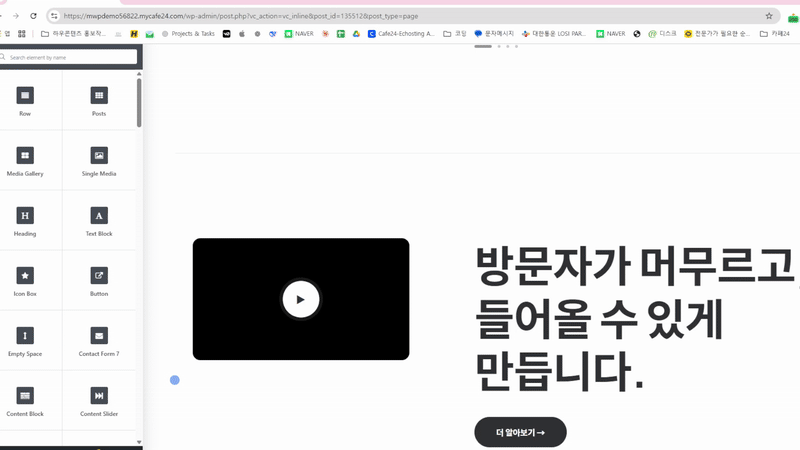Click the element panel scrollbar down arrow
This screenshot has height=450, width=800.
pos(139,441)
